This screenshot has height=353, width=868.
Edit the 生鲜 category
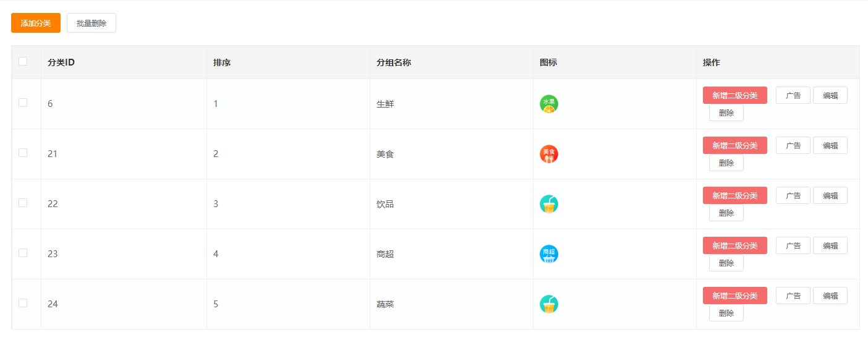830,95
